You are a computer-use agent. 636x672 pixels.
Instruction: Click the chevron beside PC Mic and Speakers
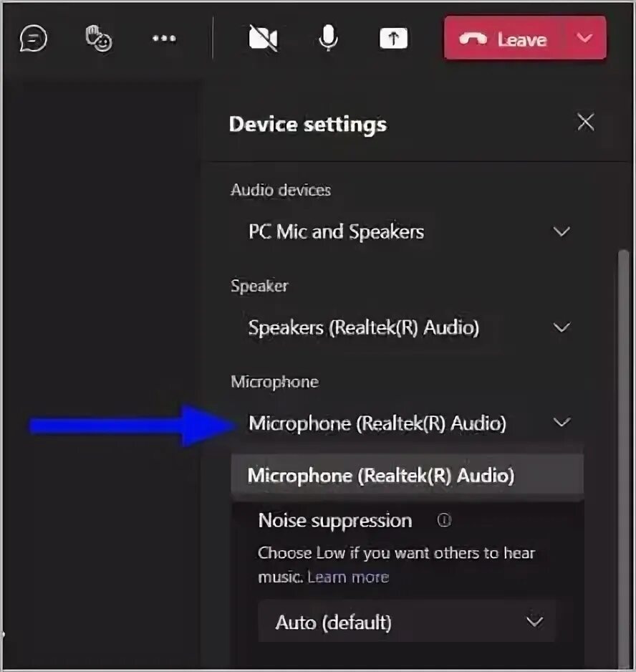(562, 232)
